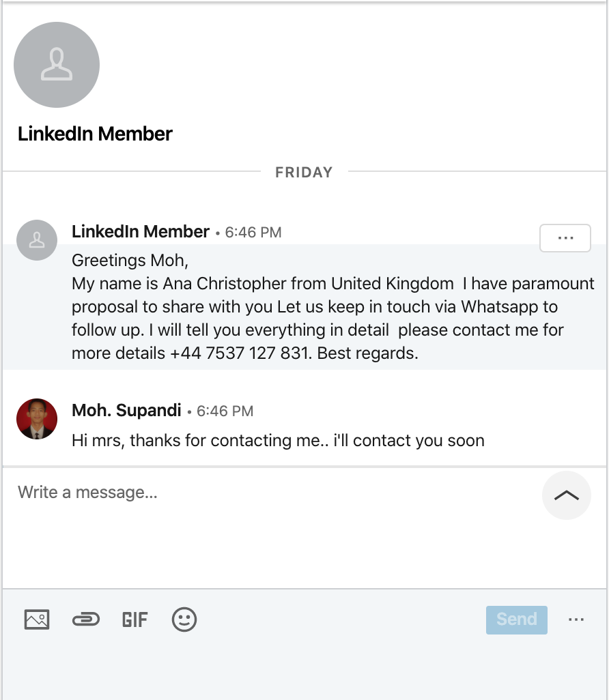Viewport: 609px width, 700px height.
Task: Open more options next to Send
Action: click(576, 619)
